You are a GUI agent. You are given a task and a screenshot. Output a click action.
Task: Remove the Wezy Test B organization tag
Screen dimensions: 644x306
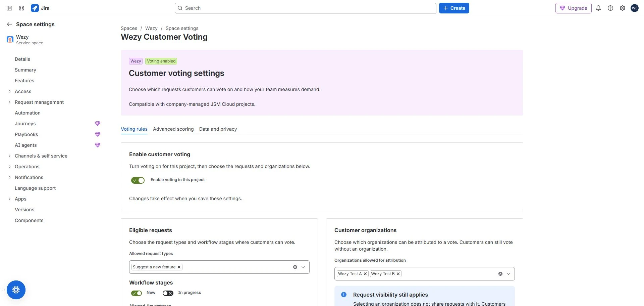click(x=398, y=274)
